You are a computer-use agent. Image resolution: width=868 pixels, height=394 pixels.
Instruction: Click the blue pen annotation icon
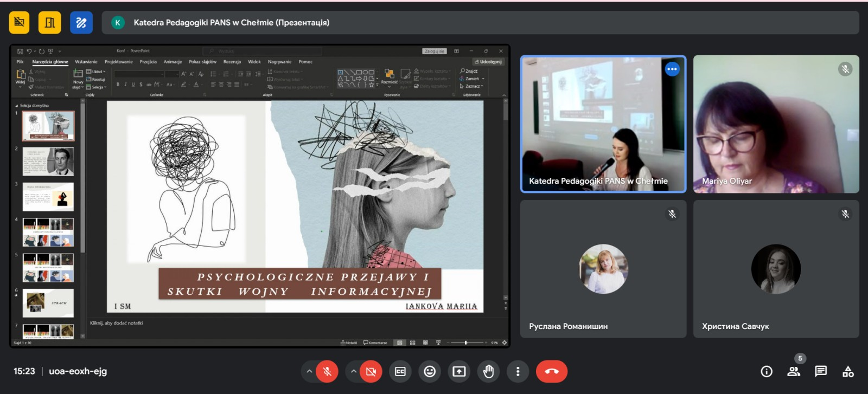(81, 23)
